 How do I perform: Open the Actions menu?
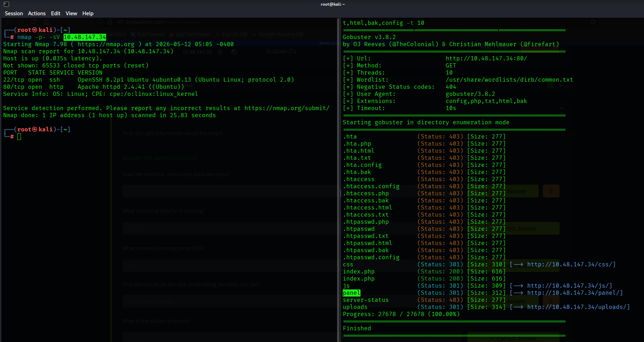point(37,13)
